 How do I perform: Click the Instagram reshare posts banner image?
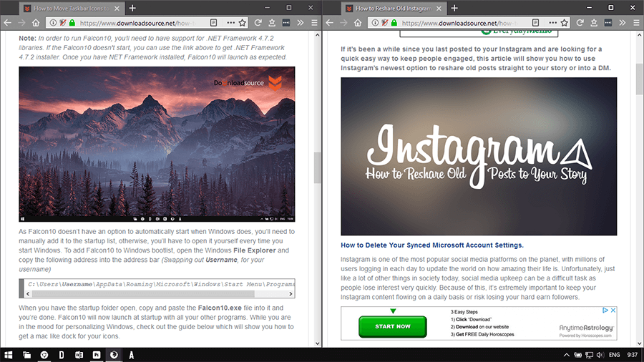(479, 157)
